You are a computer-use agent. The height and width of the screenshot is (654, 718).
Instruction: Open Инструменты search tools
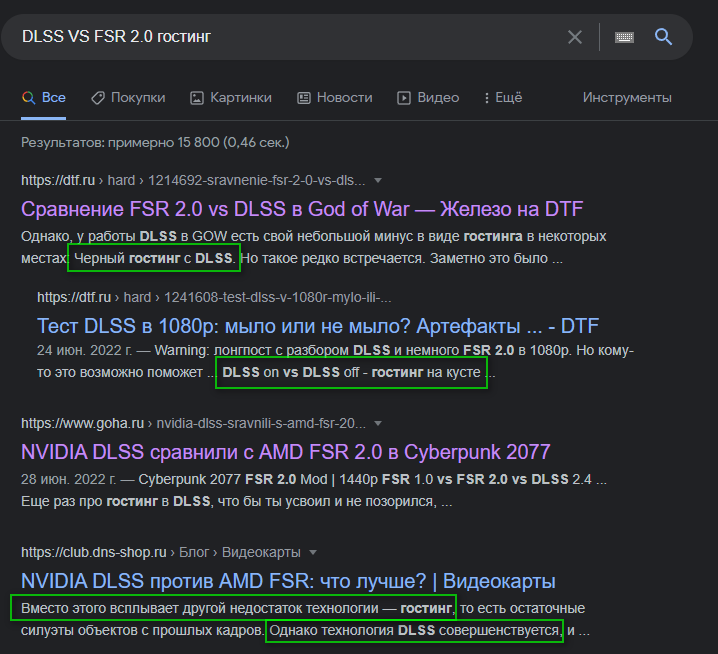point(627,98)
